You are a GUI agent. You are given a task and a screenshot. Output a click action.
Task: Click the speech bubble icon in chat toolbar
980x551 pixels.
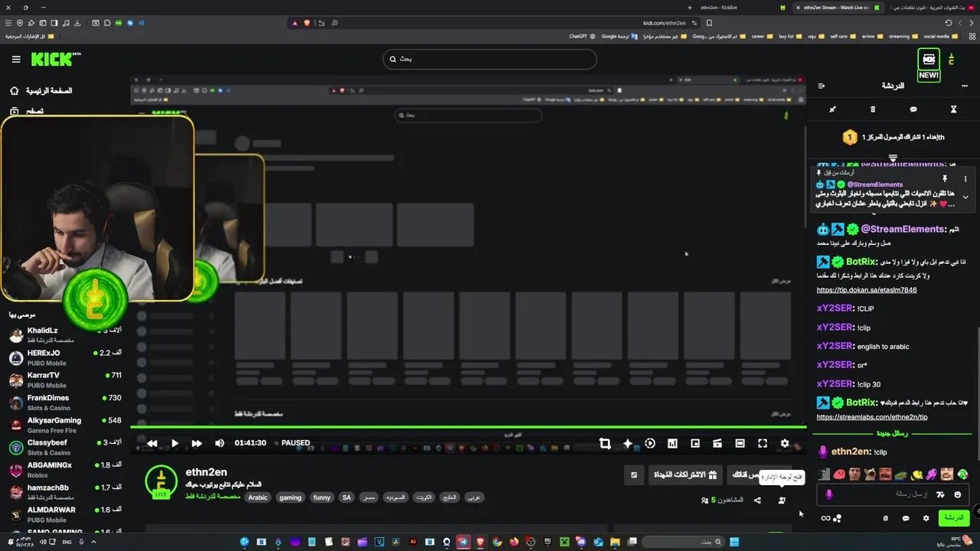coord(913,109)
